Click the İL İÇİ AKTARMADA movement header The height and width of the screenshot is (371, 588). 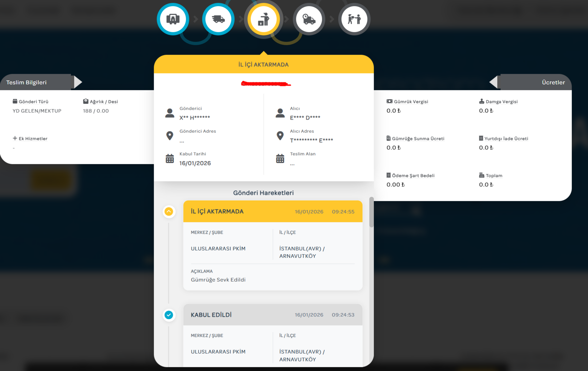[x=273, y=212]
